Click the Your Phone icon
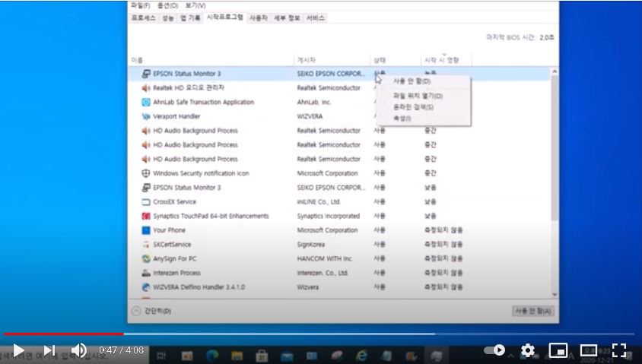Image resolution: width=642 pixels, height=364 pixels. [146, 230]
